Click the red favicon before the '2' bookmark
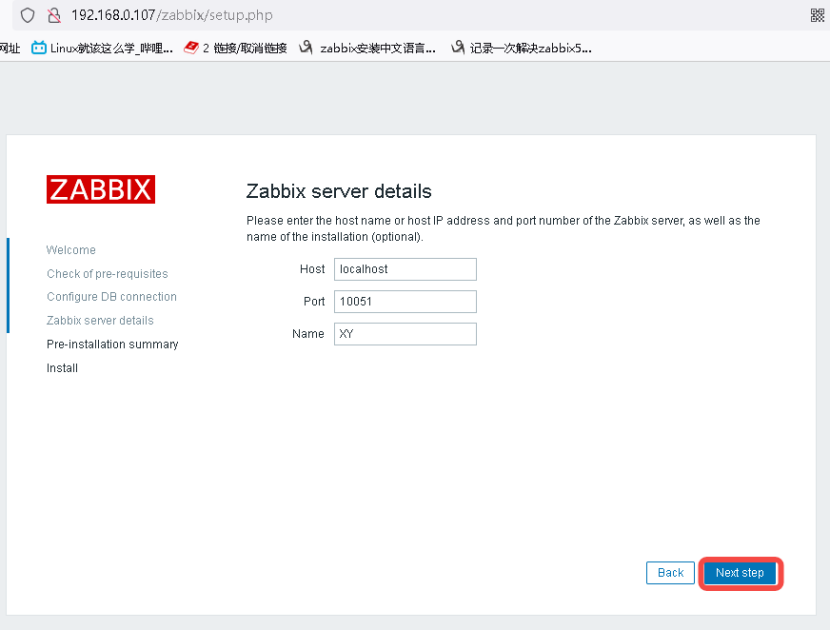Screen dimensions: 831x631 point(191,48)
